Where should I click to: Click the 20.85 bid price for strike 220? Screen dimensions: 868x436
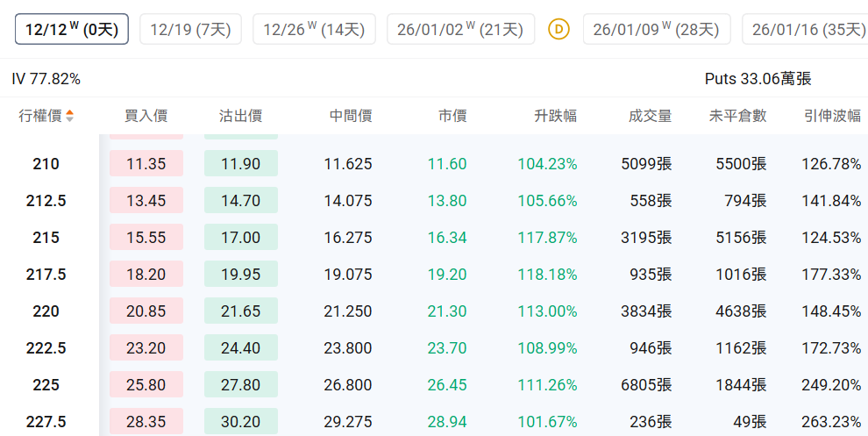click(146, 311)
